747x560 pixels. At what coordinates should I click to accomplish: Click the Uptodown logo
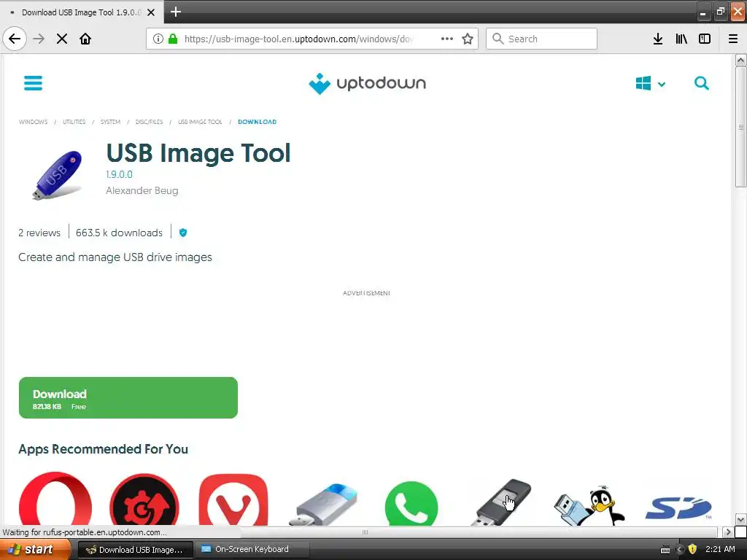point(367,83)
